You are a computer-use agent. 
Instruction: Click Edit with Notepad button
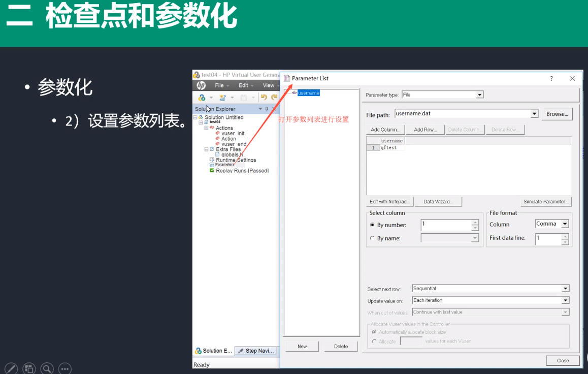tap(389, 201)
